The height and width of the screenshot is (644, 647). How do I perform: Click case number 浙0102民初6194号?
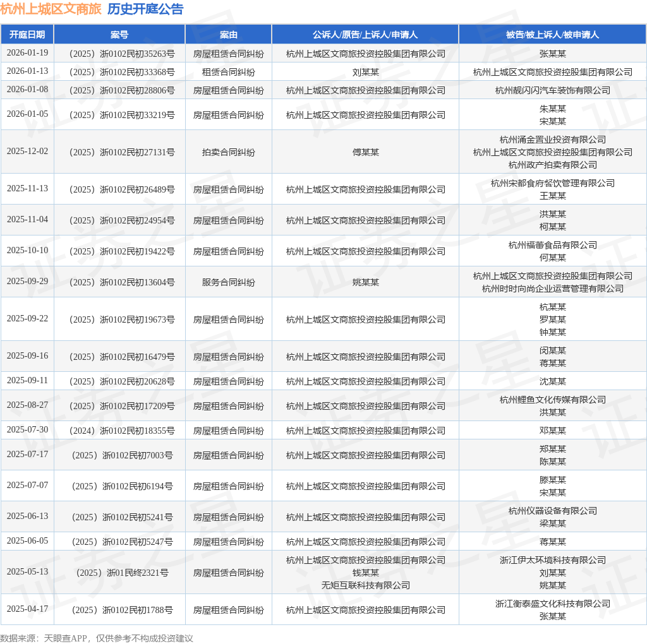coord(122,487)
